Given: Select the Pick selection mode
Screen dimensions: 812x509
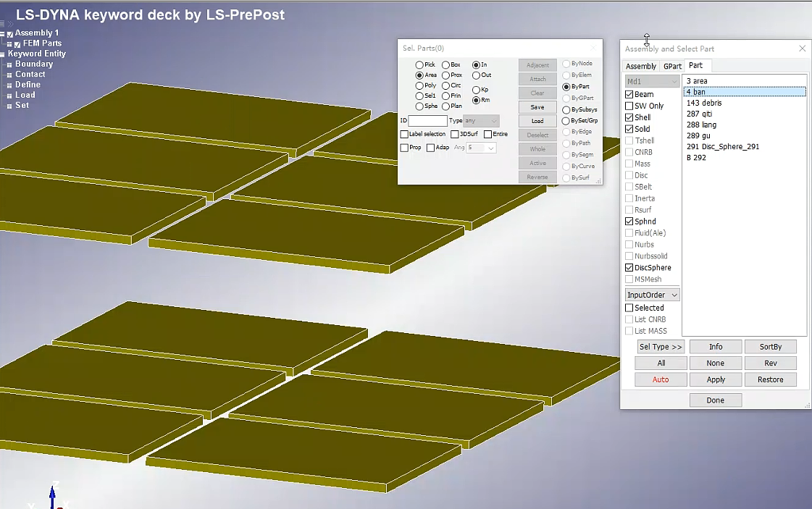Looking at the screenshot, I should click(x=419, y=64).
